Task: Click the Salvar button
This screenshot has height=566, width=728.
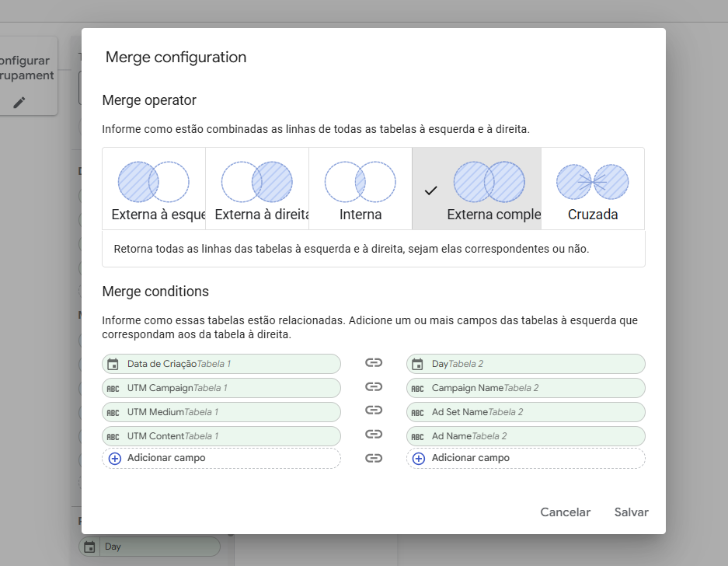Action: pyautogui.click(x=631, y=512)
